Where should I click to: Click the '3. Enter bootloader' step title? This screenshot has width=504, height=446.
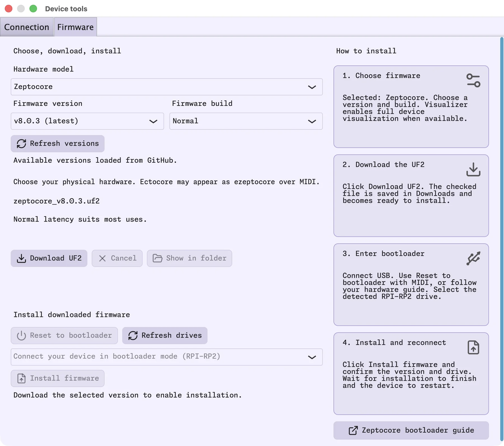coord(383,254)
